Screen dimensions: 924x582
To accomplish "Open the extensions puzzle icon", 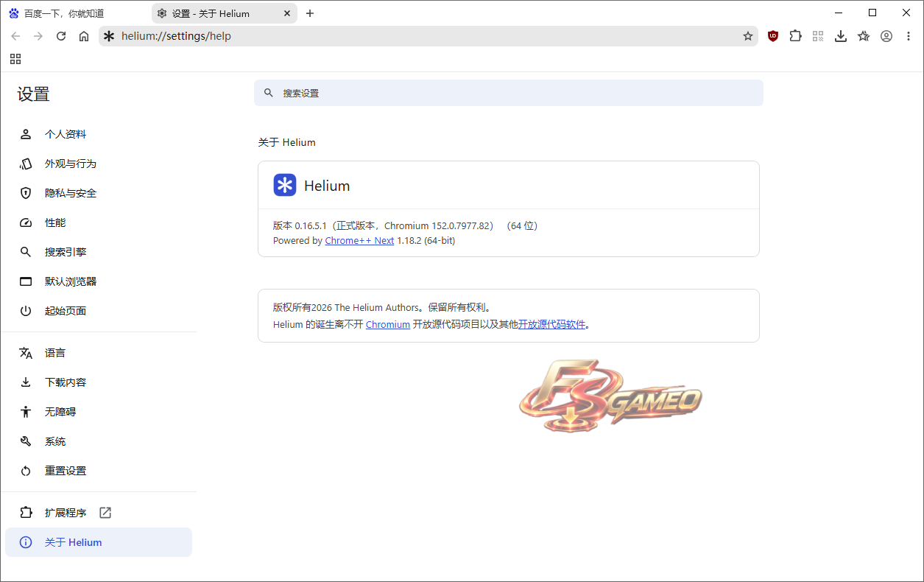I will pyautogui.click(x=795, y=36).
